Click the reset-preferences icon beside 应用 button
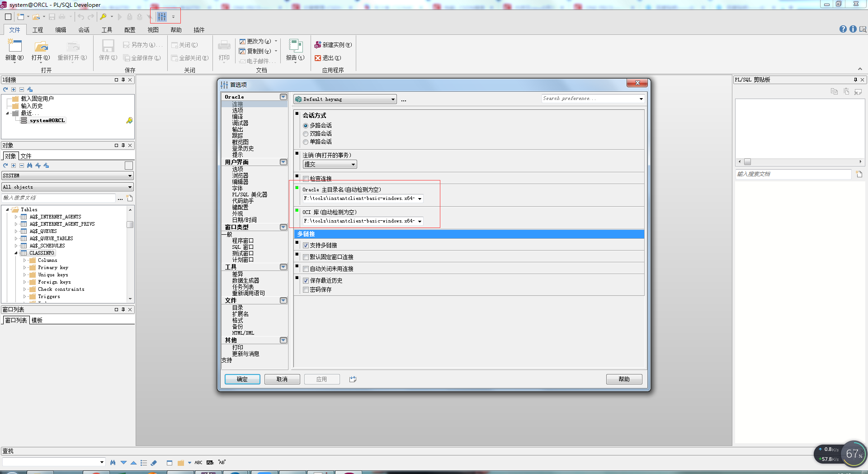Viewport: 868px width, 474px height. [x=353, y=379]
